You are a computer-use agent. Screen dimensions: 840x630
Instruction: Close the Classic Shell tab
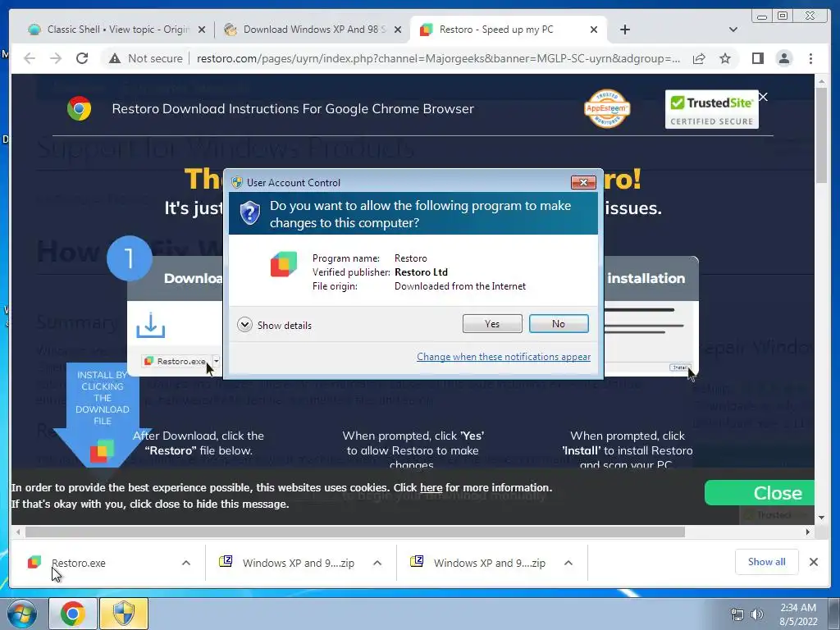tap(202, 30)
